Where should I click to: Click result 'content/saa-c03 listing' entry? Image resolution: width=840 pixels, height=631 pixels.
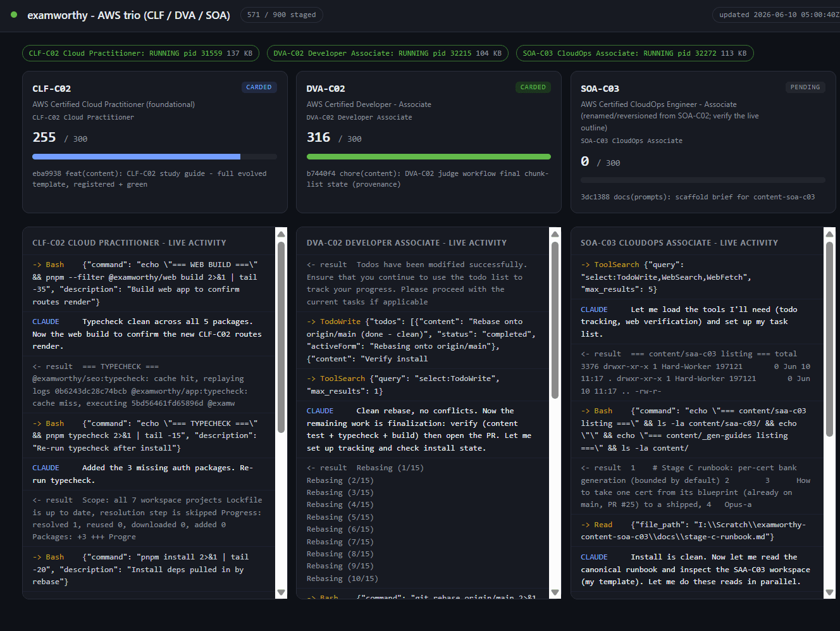point(697,372)
